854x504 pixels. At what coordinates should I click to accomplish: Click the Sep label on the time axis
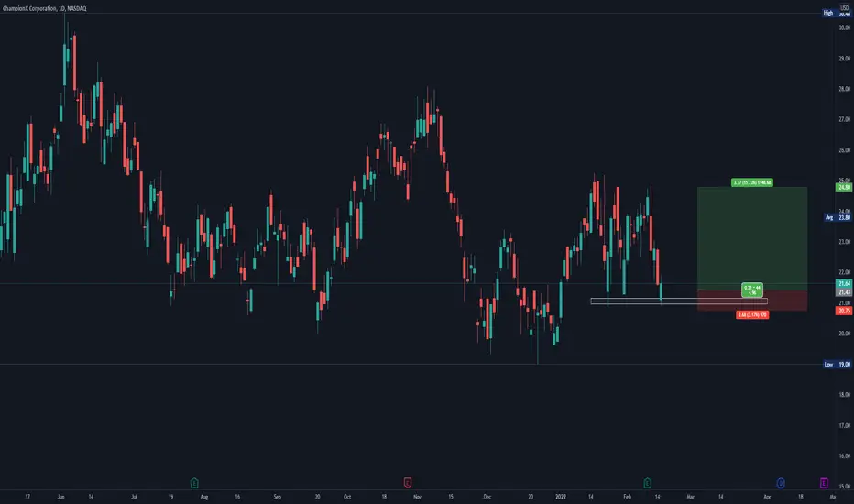tap(277, 497)
